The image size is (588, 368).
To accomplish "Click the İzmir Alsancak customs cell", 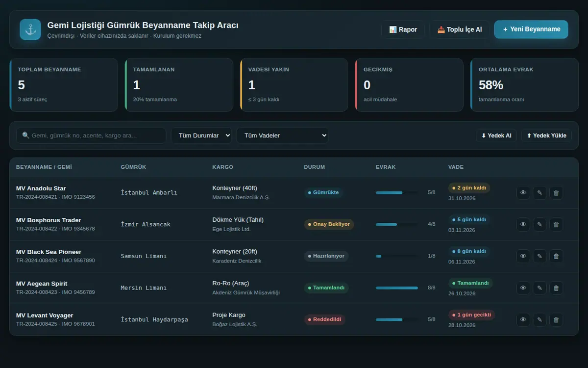I will 146,225.
